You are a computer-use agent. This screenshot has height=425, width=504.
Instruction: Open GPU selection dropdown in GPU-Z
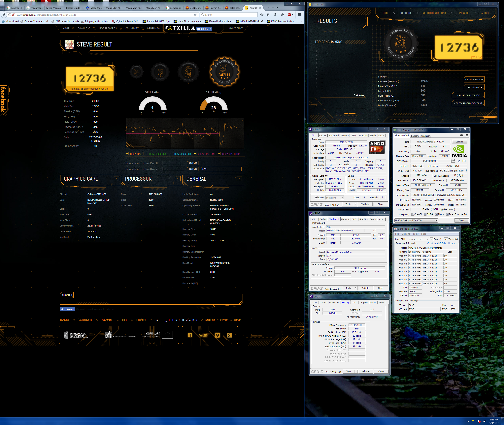pos(416,221)
